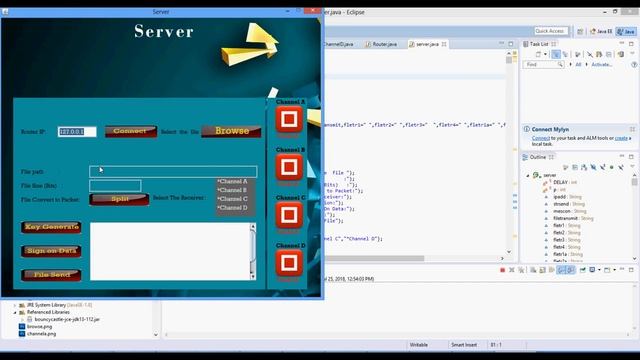Close the server.java editor tab

point(444,44)
